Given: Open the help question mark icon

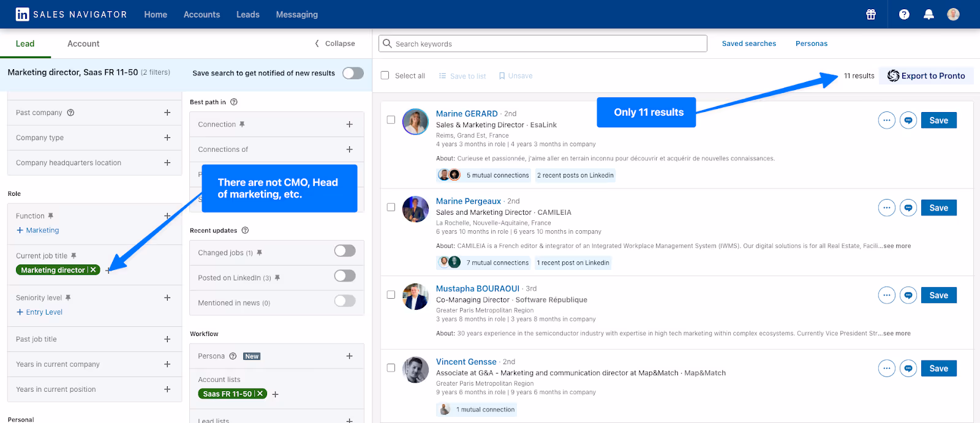Looking at the screenshot, I should [x=904, y=14].
